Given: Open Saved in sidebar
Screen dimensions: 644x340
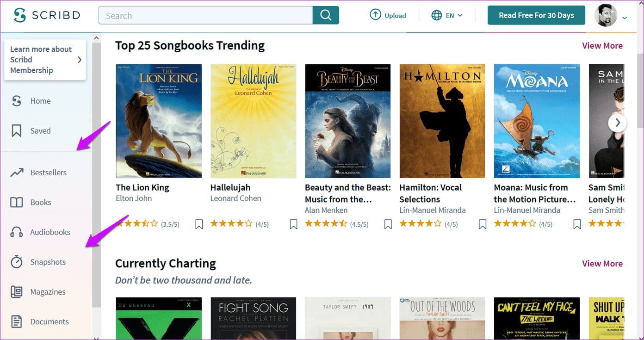Looking at the screenshot, I should click(40, 131).
